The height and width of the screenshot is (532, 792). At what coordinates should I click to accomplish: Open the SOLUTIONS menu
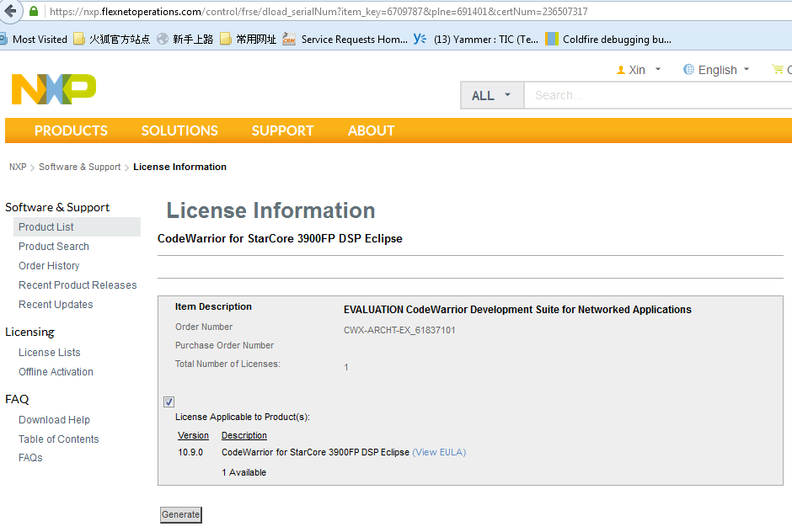(179, 130)
